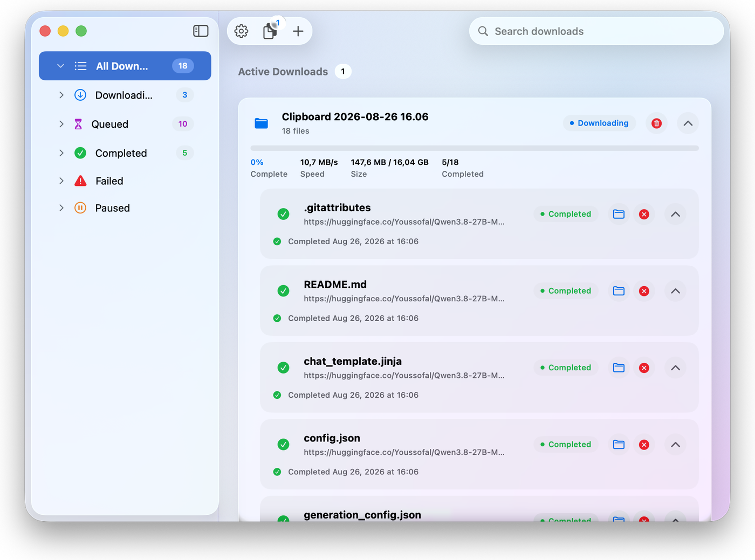Click the .gitattributes large green checkmark

[x=283, y=215]
